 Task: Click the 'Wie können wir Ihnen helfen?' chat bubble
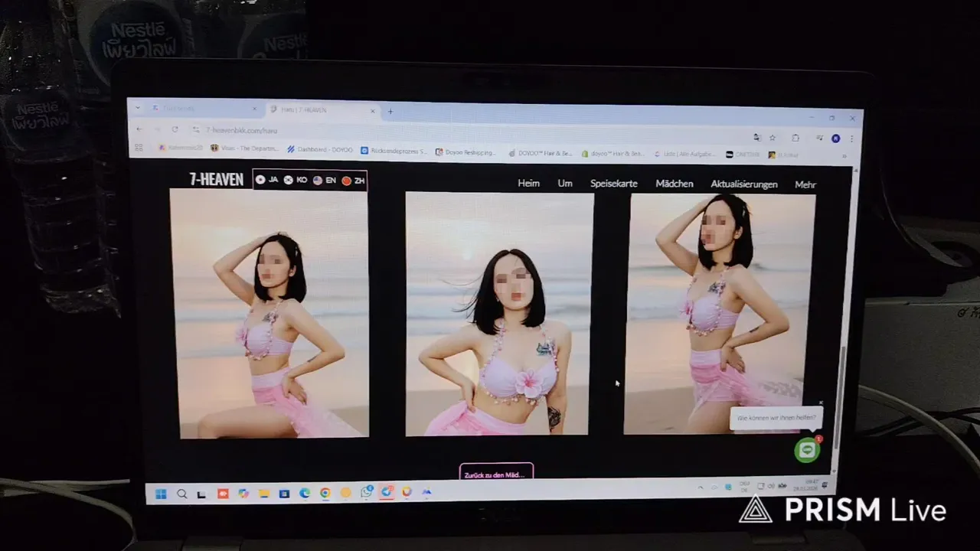[x=776, y=418]
